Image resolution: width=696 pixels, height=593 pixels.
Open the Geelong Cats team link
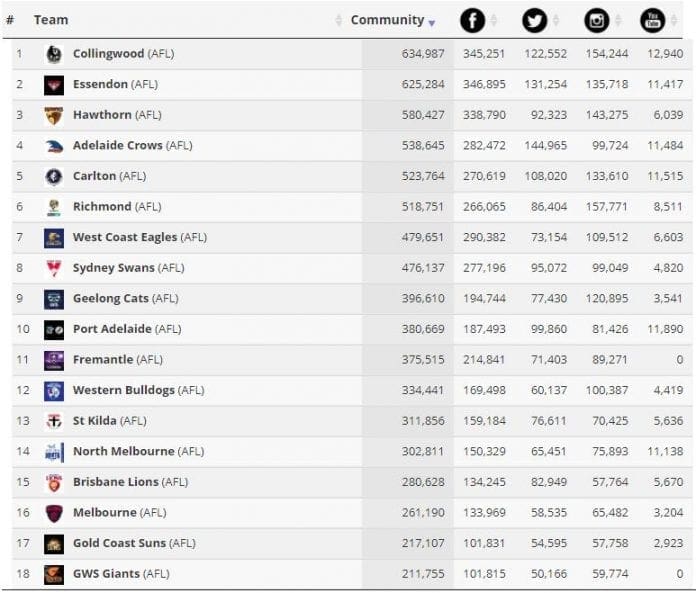pos(110,299)
